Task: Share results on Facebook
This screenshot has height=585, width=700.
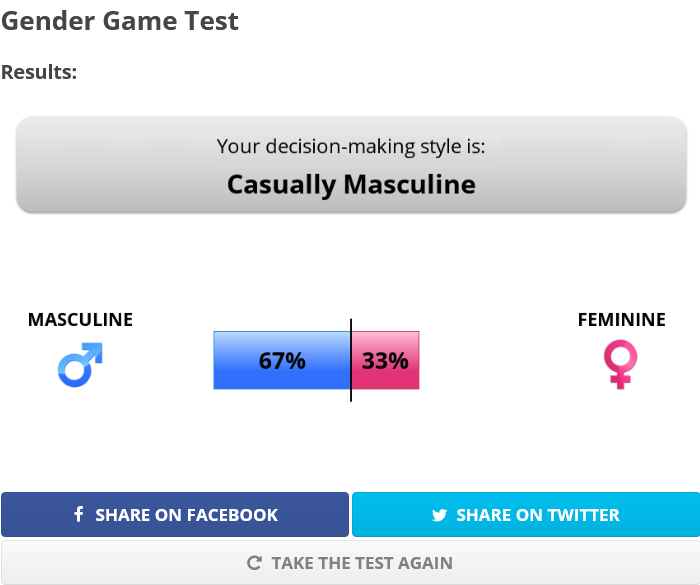Action: point(175,514)
